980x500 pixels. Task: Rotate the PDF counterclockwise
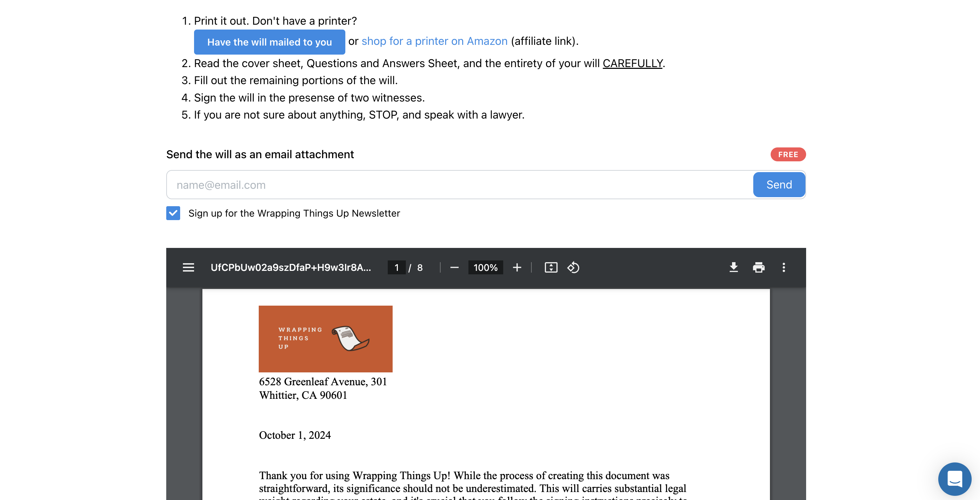[x=573, y=267]
